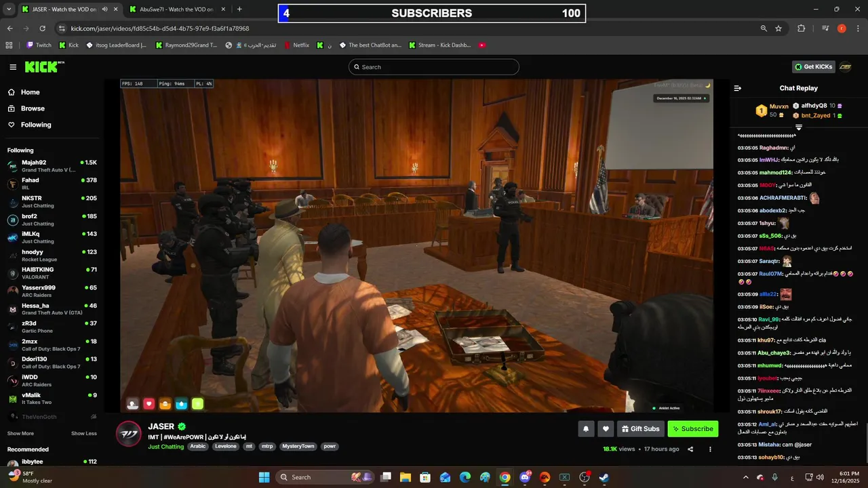The height and width of the screenshot is (488, 868).
Task: Open the Windows Start menu
Action: point(264,477)
